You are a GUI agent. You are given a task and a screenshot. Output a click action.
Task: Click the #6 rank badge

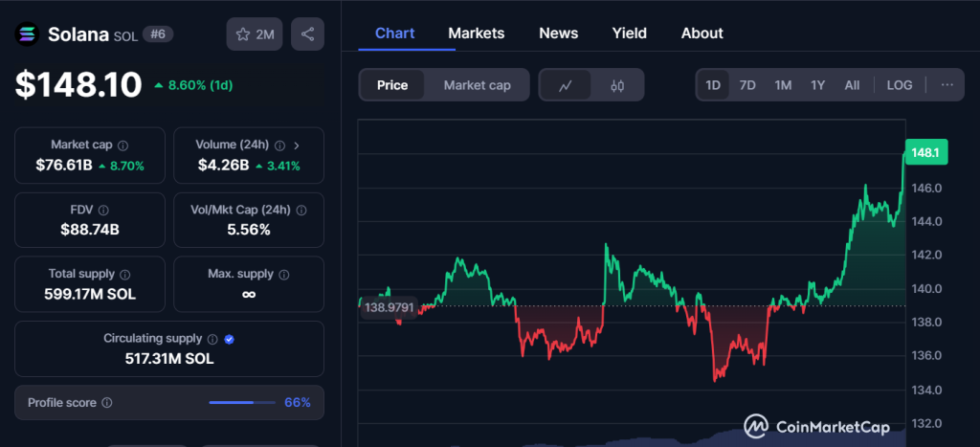[158, 34]
